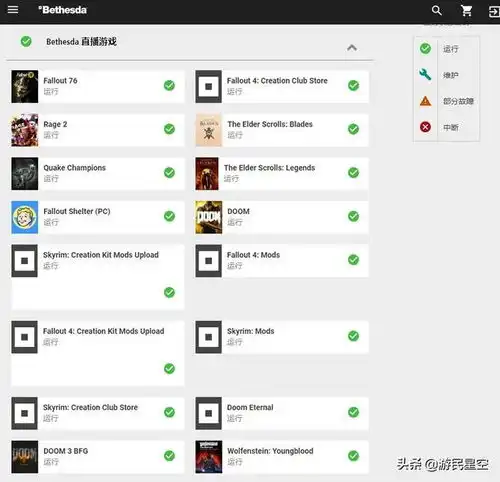Click Skyrim: Mods status check

click(x=353, y=336)
